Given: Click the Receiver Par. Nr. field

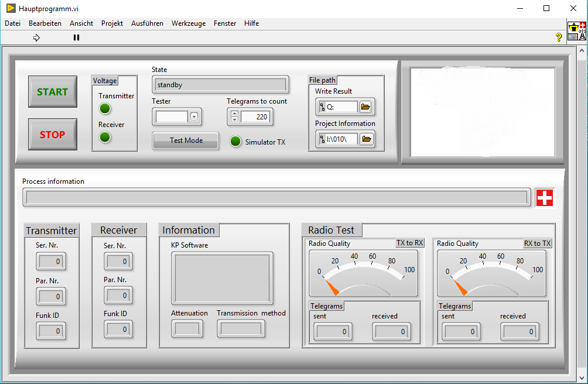Looking at the screenshot, I should click(x=118, y=295).
